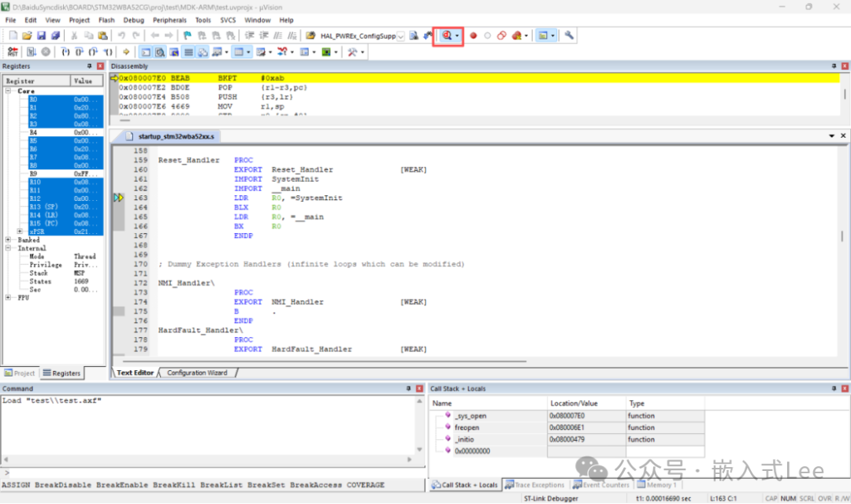The height and width of the screenshot is (504, 851).
Task: Click the Show Next Statement arrow icon
Action: pos(125,52)
